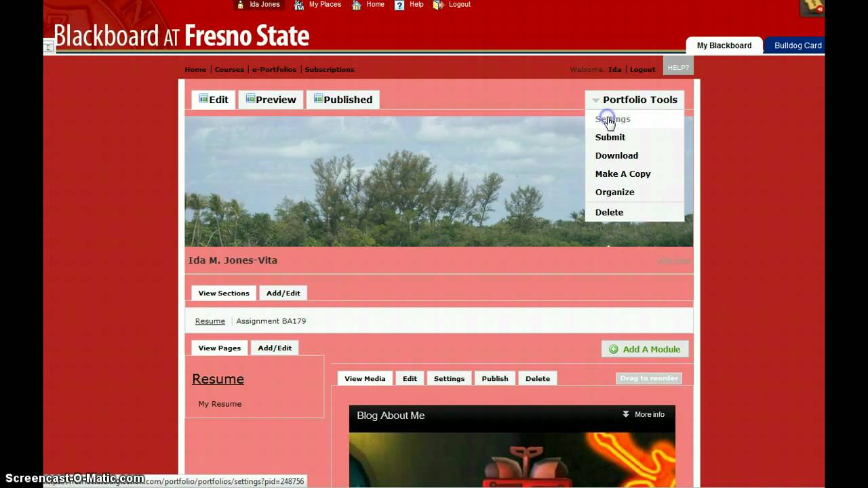Click the Published tab icon
The width and height of the screenshot is (868, 488).
click(318, 99)
